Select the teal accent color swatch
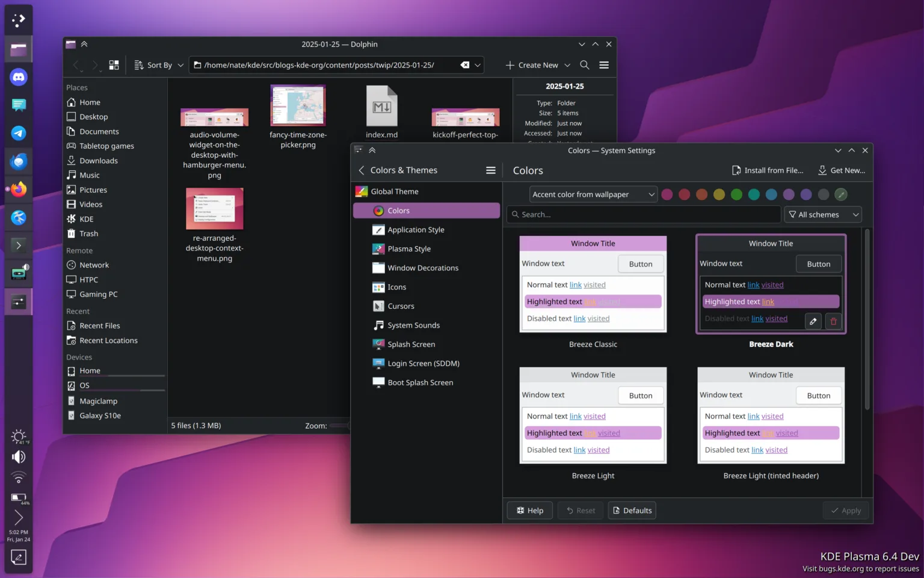 753,194
